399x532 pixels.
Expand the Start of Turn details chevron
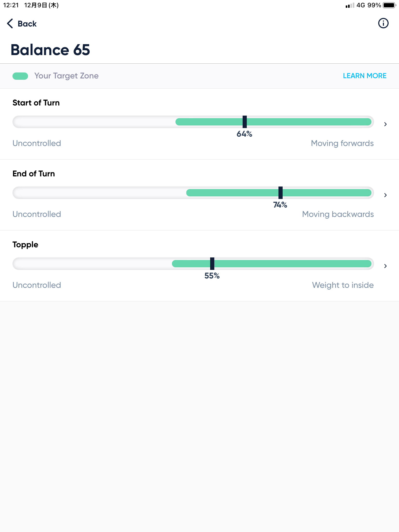coord(385,124)
